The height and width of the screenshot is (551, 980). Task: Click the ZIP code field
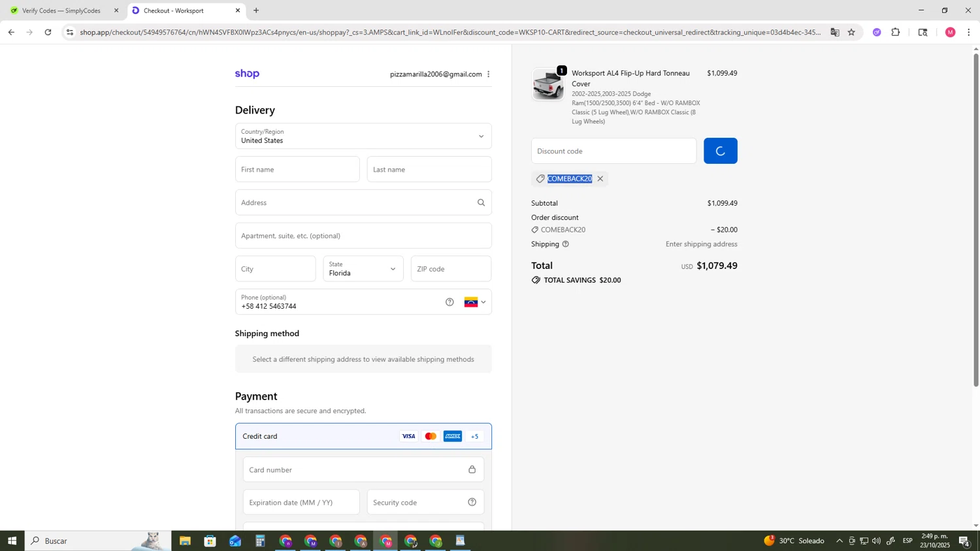tap(451, 269)
